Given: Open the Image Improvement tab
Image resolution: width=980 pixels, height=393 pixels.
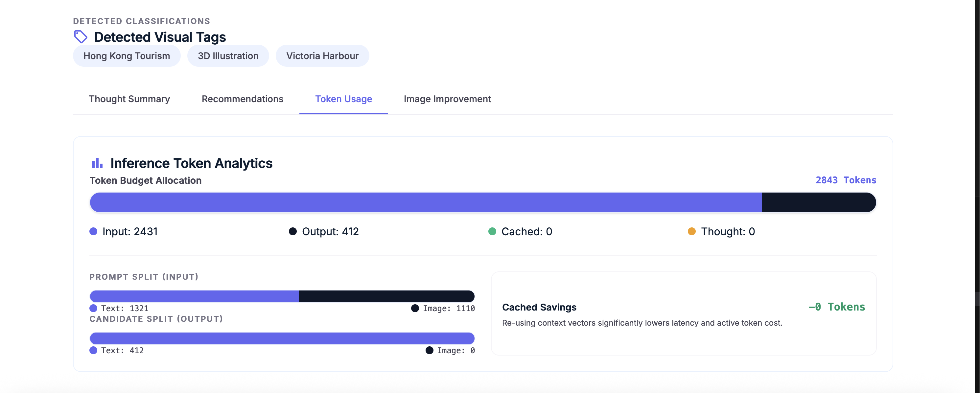Looking at the screenshot, I should coord(447,99).
